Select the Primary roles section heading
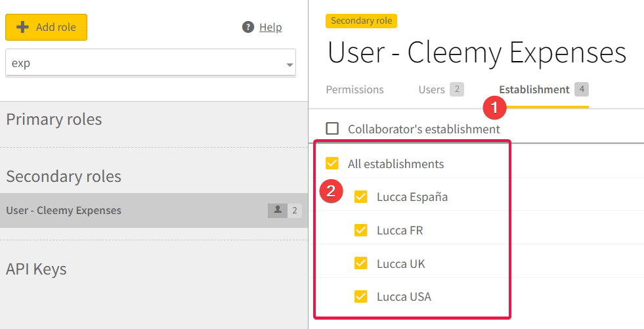Image resolution: width=644 pixels, height=329 pixels. pos(54,119)
